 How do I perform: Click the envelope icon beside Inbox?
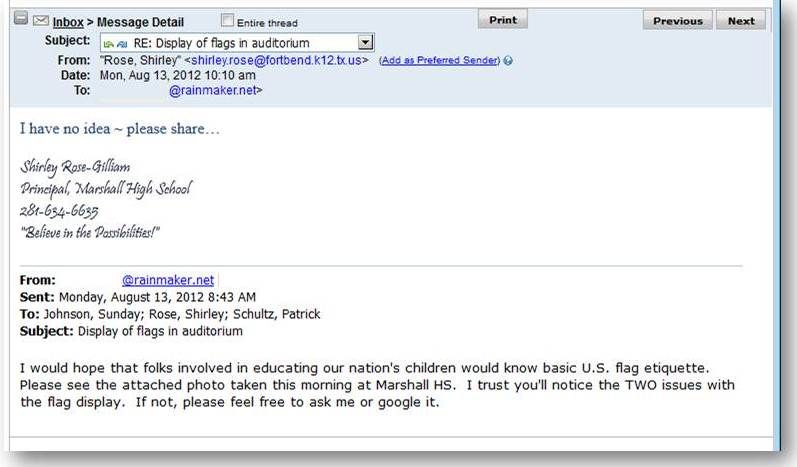pyautogui.click(x=41, y=20)
